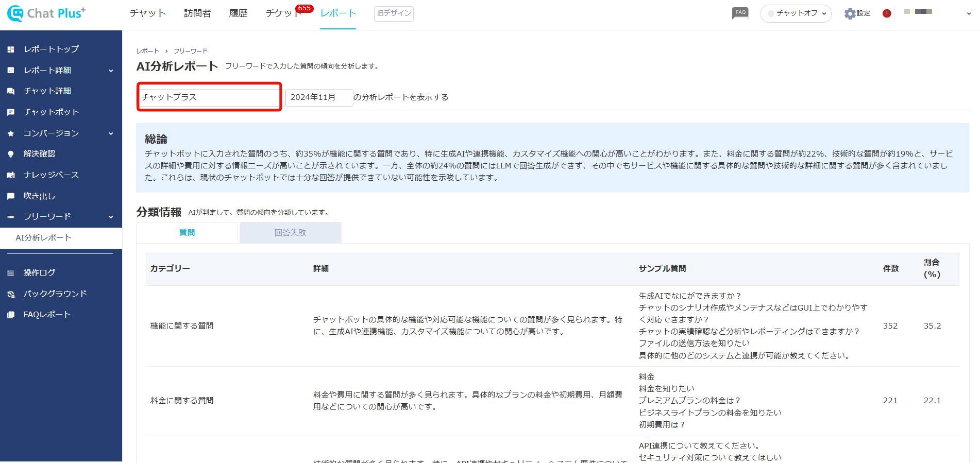Image resolution: width=980 pixels, height=463 pixels.
Task: Switch to the 回答失敗 tab
Action: tap(290, 232)
